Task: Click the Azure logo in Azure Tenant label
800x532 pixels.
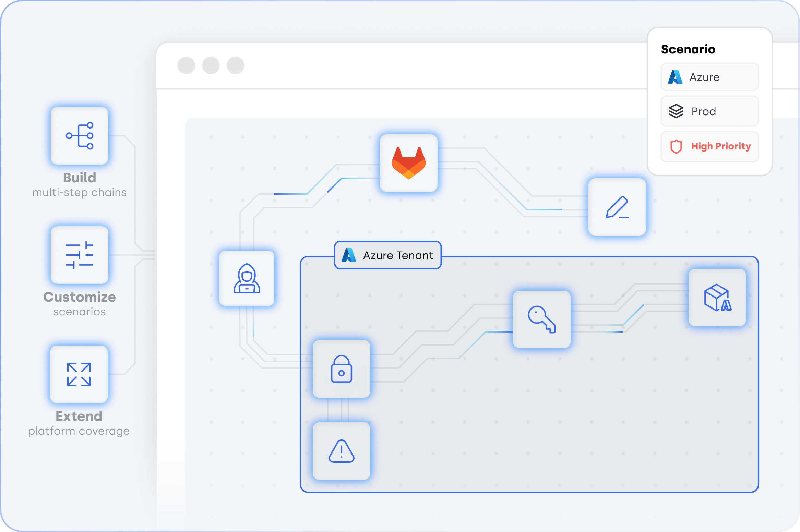Action: click(x=349, y=255)
